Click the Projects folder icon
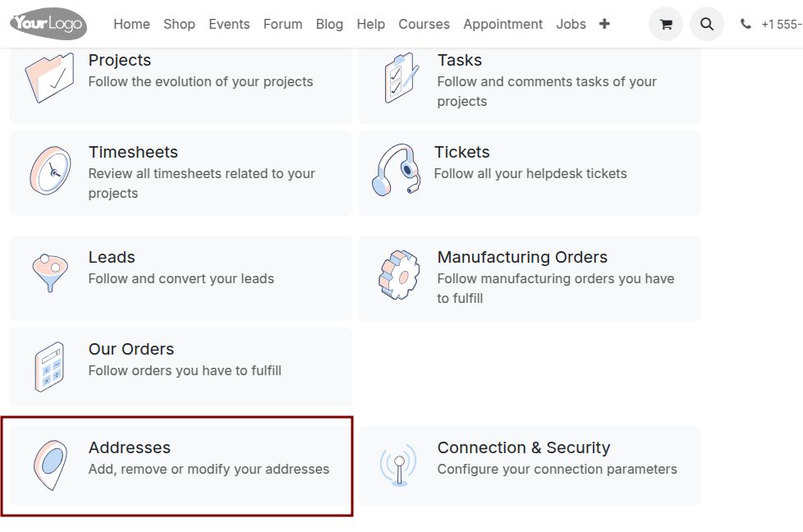This screenshot has height=532, width=803. pos(50,78)
